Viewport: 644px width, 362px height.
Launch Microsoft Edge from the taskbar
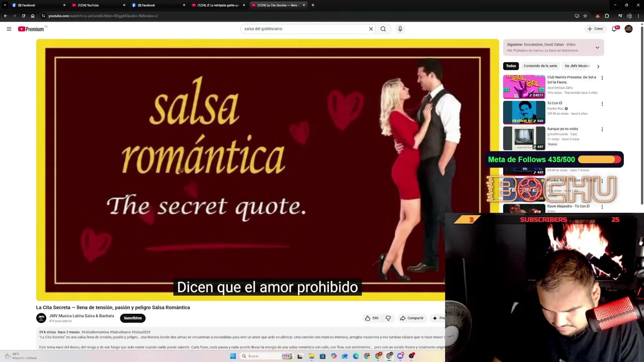tap(356, 356)
